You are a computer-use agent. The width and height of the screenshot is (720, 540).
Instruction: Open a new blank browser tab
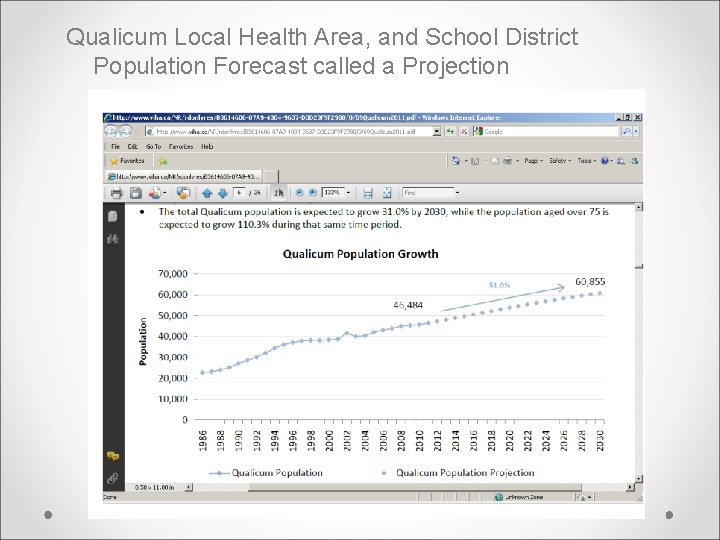click(271, 176)
